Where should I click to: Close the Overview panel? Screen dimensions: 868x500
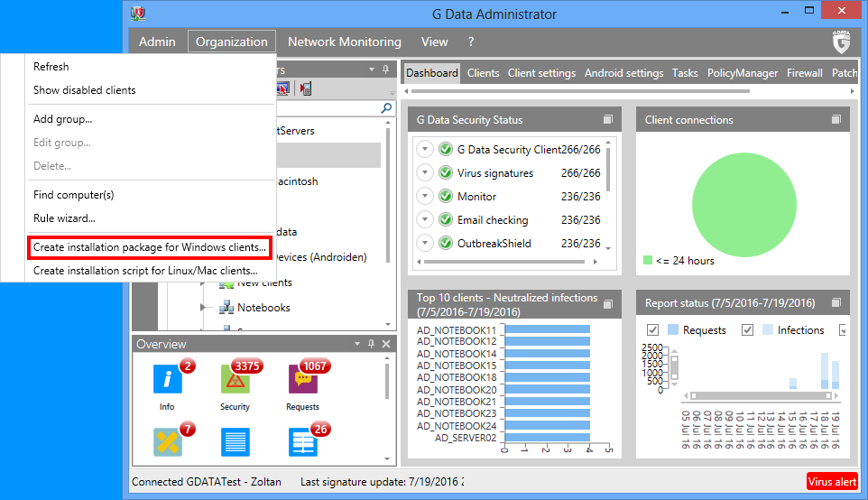[386, 344]
